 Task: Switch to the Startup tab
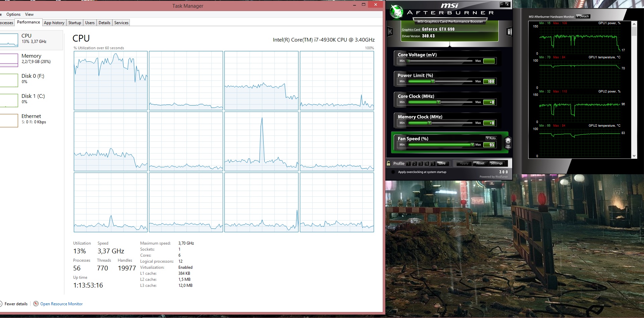point(74,23)
